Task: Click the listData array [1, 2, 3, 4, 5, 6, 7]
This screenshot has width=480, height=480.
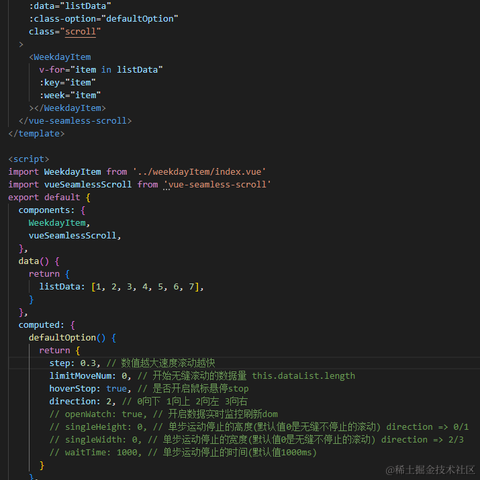Action: click(x=145, y=287)
